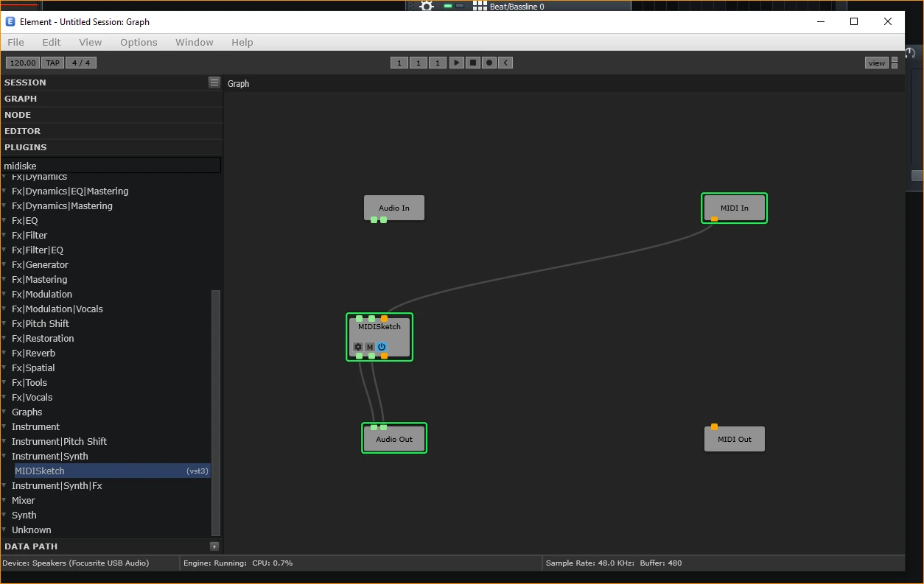Screen dimensions: 924x584
Task: Click the first bottom green port on MIDISketch
Action: click(359, 356)
